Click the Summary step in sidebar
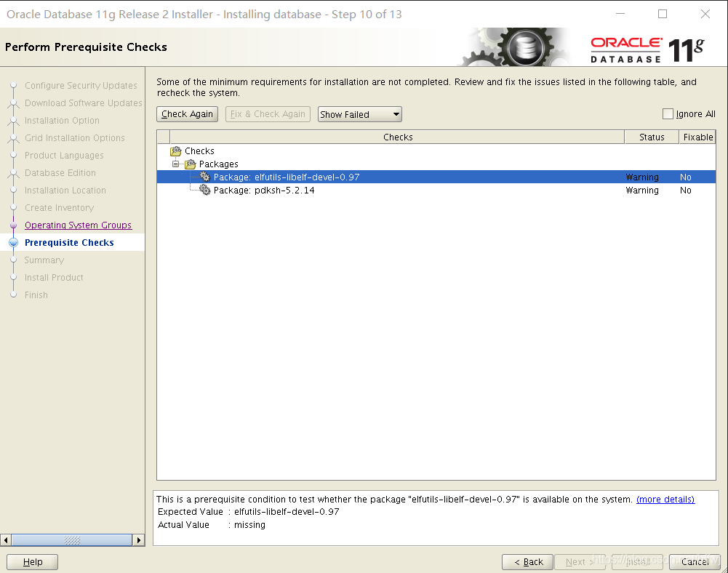 click(44, 260)
